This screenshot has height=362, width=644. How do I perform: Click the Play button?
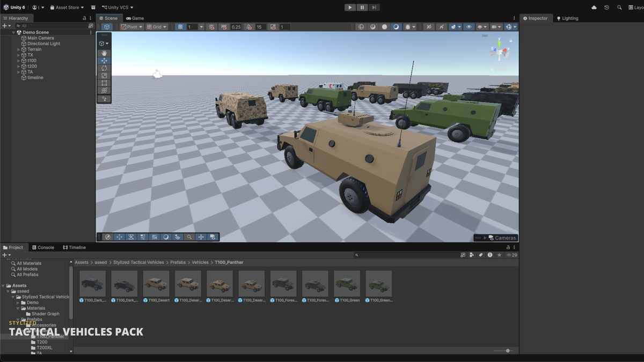350,8
